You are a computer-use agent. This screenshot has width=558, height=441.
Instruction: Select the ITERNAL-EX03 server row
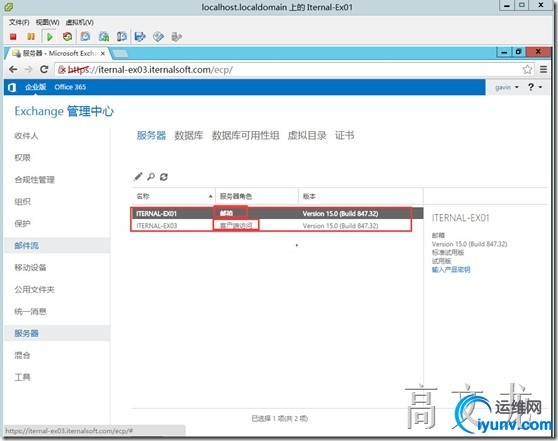tap(278, 226)
